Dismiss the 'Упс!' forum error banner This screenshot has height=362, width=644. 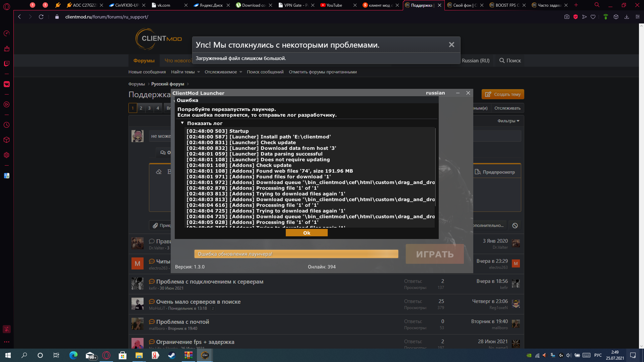(451, 45)
